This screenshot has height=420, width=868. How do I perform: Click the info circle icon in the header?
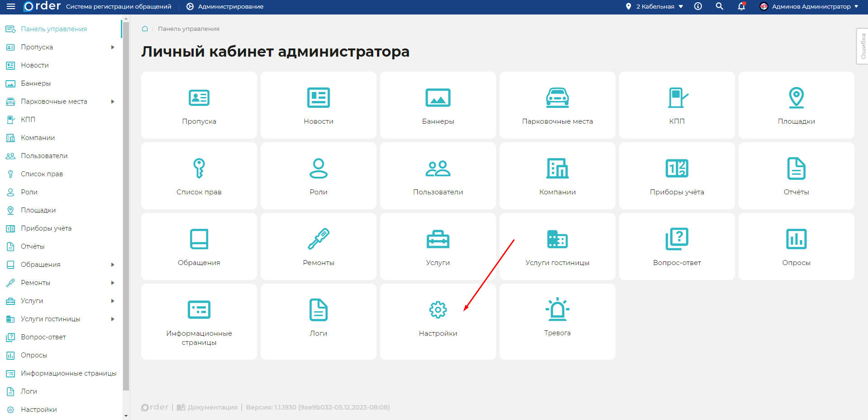(698, 6)
